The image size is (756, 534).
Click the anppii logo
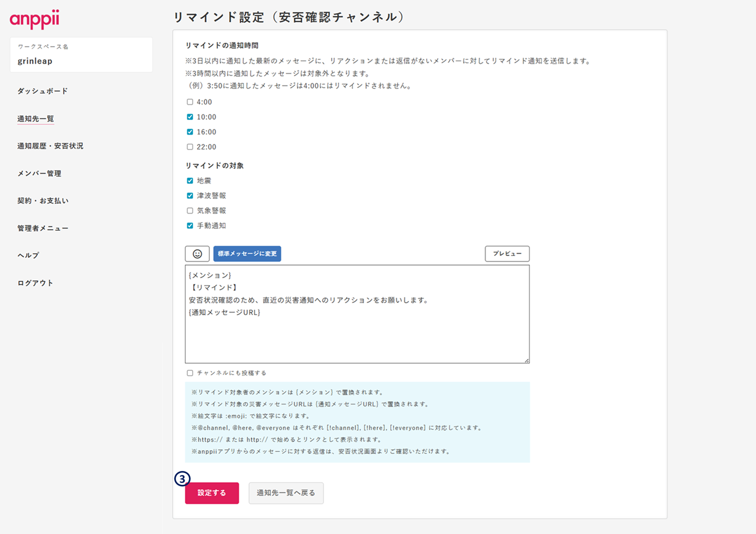(x=34, y=19)
